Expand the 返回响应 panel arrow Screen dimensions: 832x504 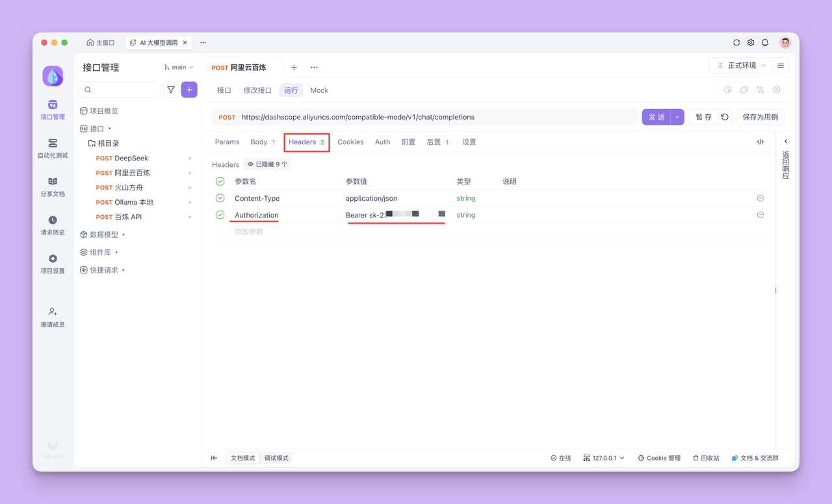pyautogui.click(x=786, y=142)
